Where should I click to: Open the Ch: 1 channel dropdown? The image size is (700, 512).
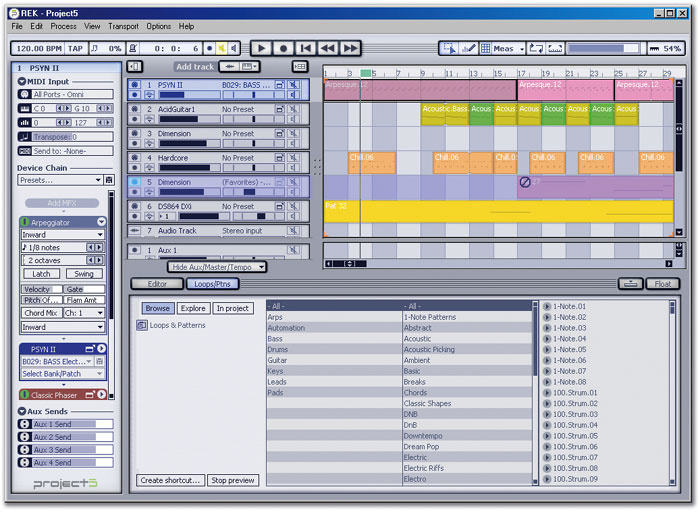[x=84, y=313]
